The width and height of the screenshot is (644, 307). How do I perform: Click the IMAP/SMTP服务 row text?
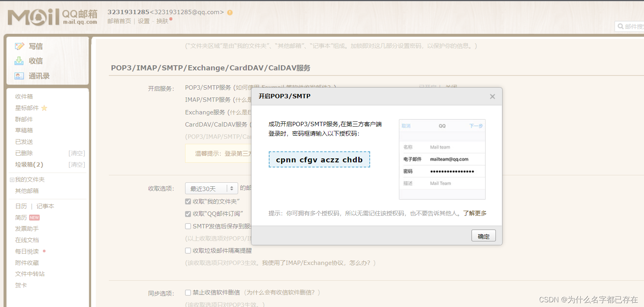[208, 100]
